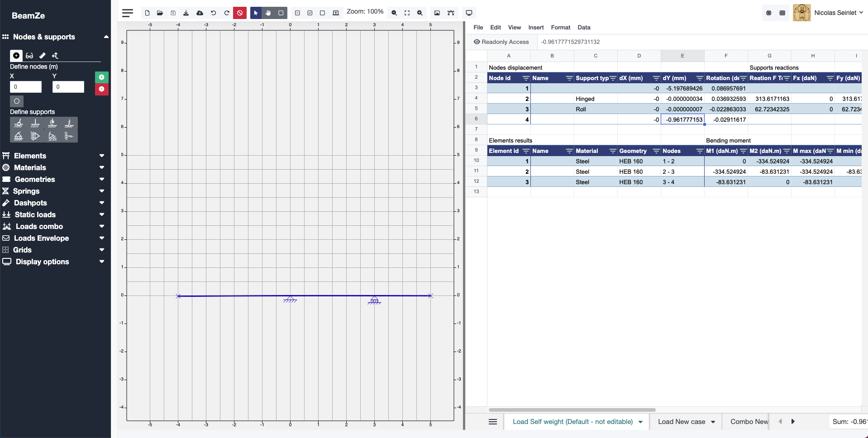Screen dimensions: 868x438
Task: Click the red stop/cancel toolbar icon
Action: pyautogui.click(x=240, y=13)
